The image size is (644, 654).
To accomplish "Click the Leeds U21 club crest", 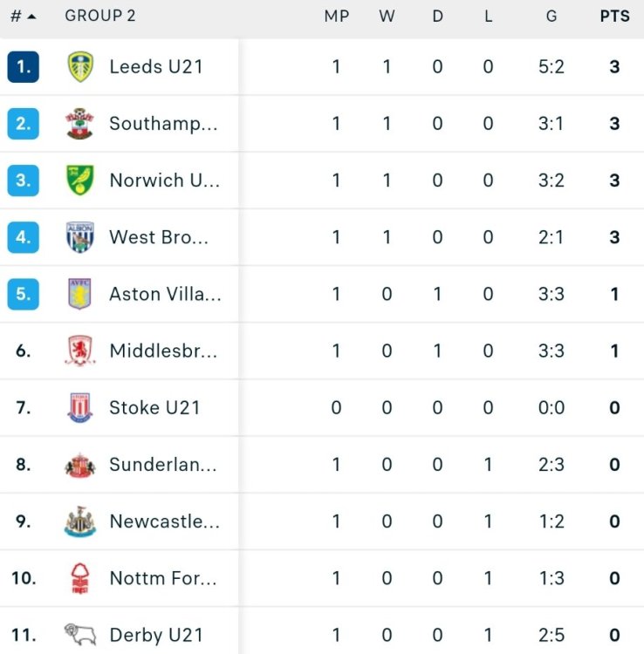I will click(x=80, y=66).
